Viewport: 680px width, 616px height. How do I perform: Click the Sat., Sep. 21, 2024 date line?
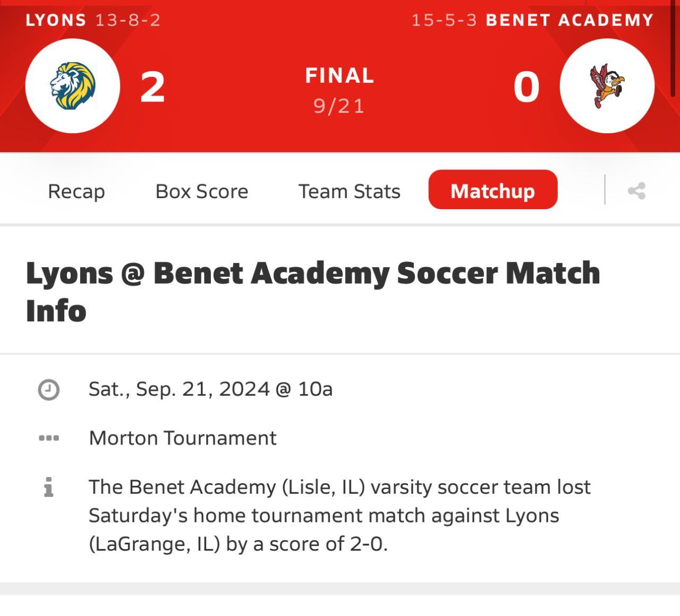point(210,389)
